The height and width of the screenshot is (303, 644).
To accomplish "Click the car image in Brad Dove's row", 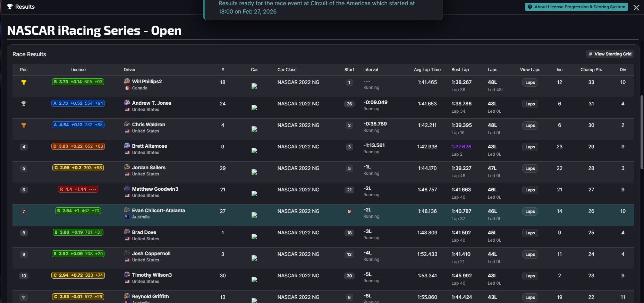I will point(254,236).
